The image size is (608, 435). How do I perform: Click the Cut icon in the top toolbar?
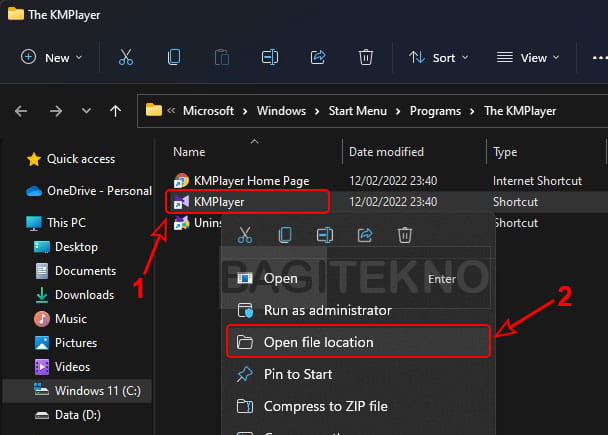pos(126,57)
